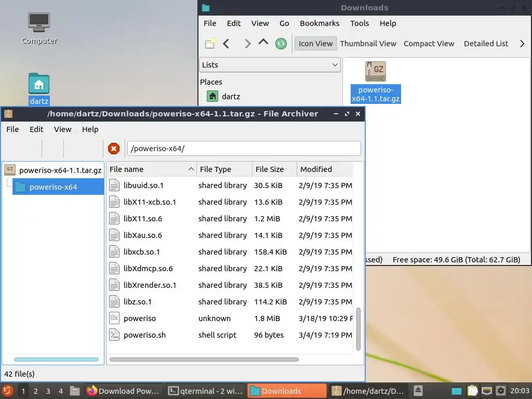Reload the Downloads folder with green icon
Viewport: 532px width, 399px height.
(281, 44)
